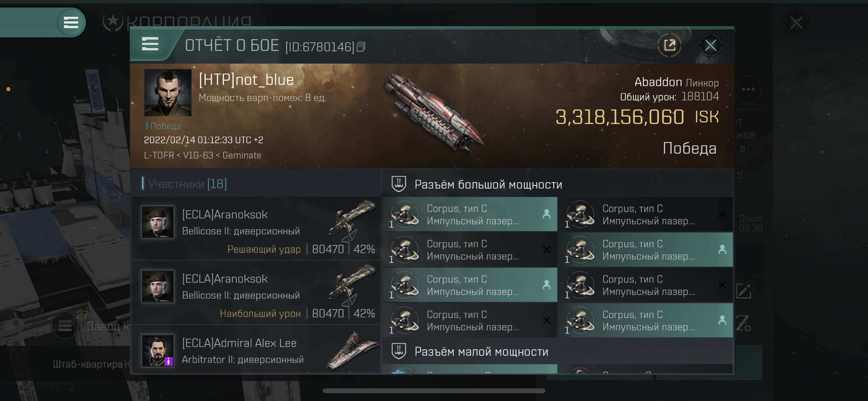Copy the battle report ID
Screen dimensions: 868x401
[361, 47]
